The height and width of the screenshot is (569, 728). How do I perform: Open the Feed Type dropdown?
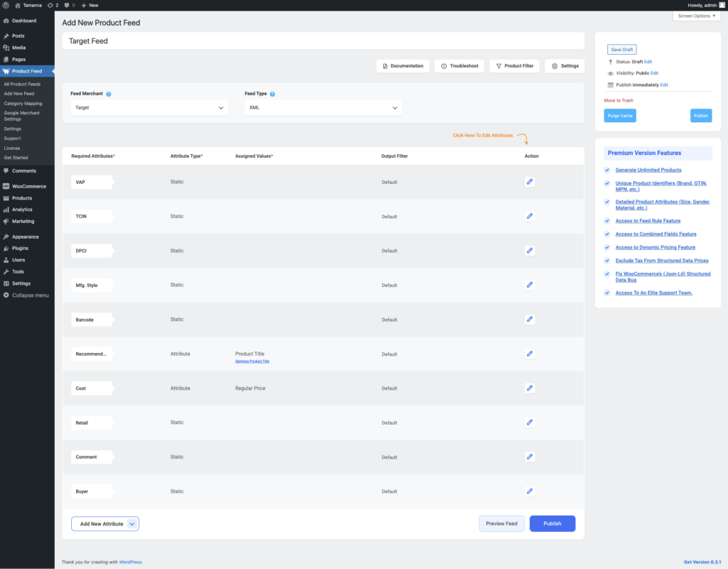coord(323,107)
